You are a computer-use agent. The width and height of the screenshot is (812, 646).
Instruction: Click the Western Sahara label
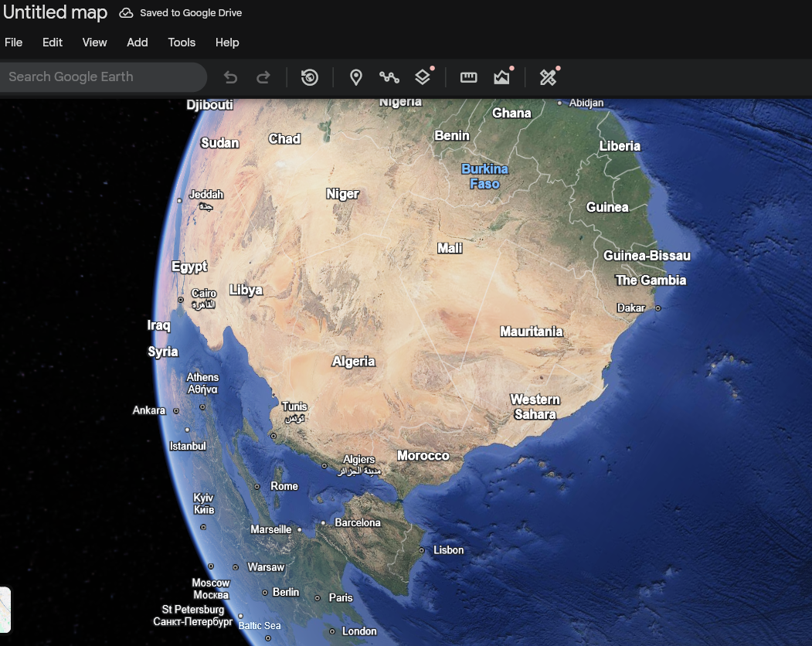[535, 406]
